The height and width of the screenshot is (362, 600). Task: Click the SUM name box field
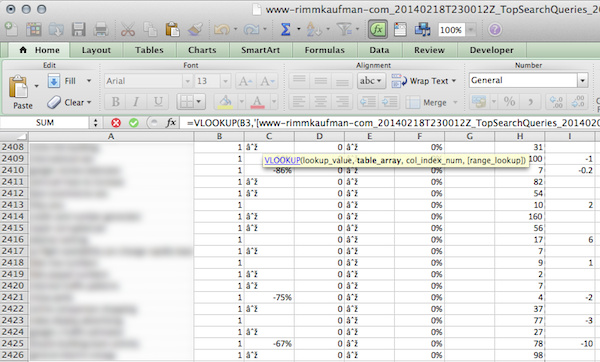45,123
